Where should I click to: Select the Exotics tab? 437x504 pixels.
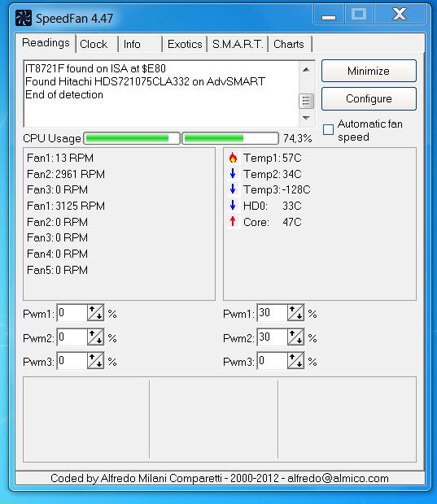click(185, 44)
